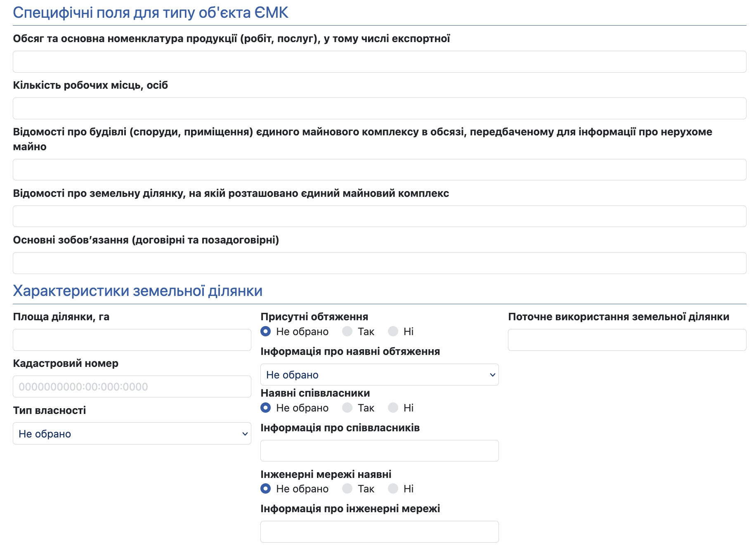Click the Кількість робочих місць field
This screenshot has height=558, width=756.
380,108
